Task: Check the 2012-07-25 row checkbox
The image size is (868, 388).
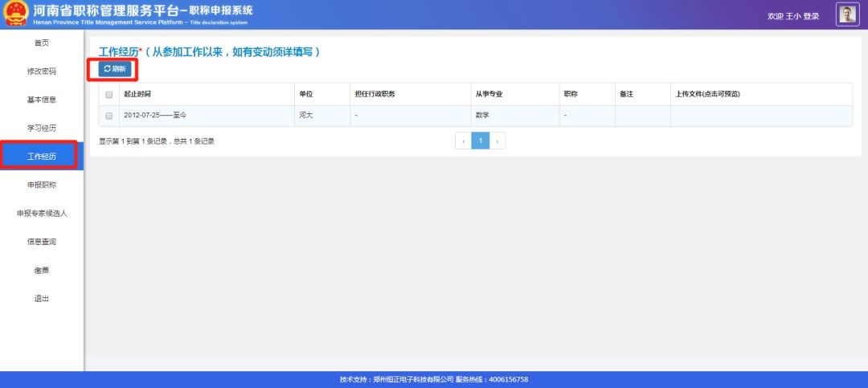Action: pos(109,116)
